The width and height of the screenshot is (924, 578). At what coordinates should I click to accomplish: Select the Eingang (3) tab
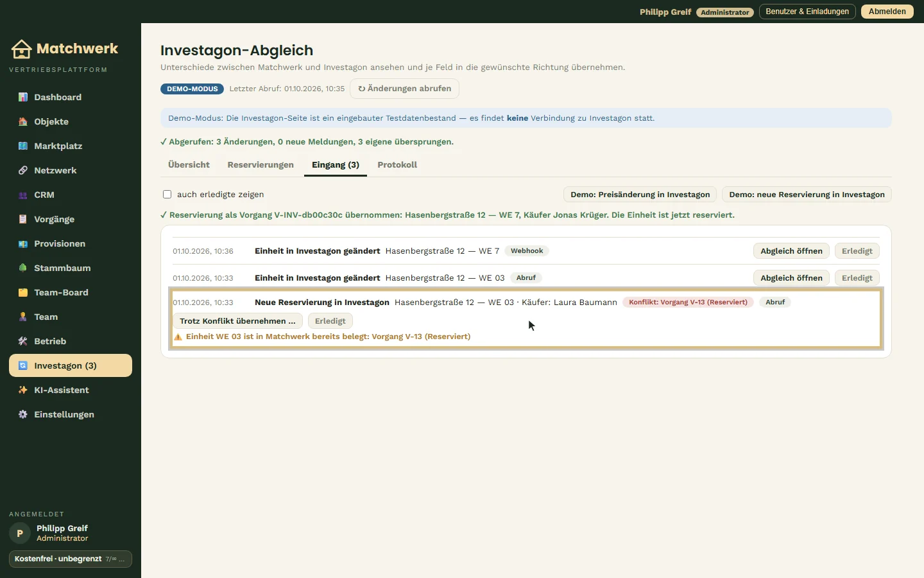(336, 165)
